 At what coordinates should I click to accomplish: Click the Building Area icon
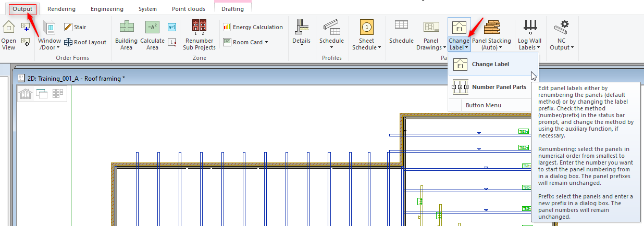(x=126, y=28)
